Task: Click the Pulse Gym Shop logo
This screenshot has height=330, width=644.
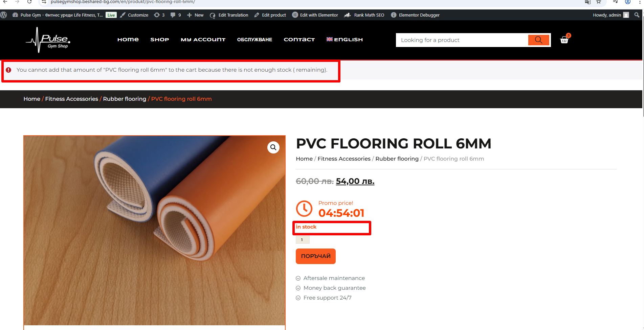Action: coord(48,40)
